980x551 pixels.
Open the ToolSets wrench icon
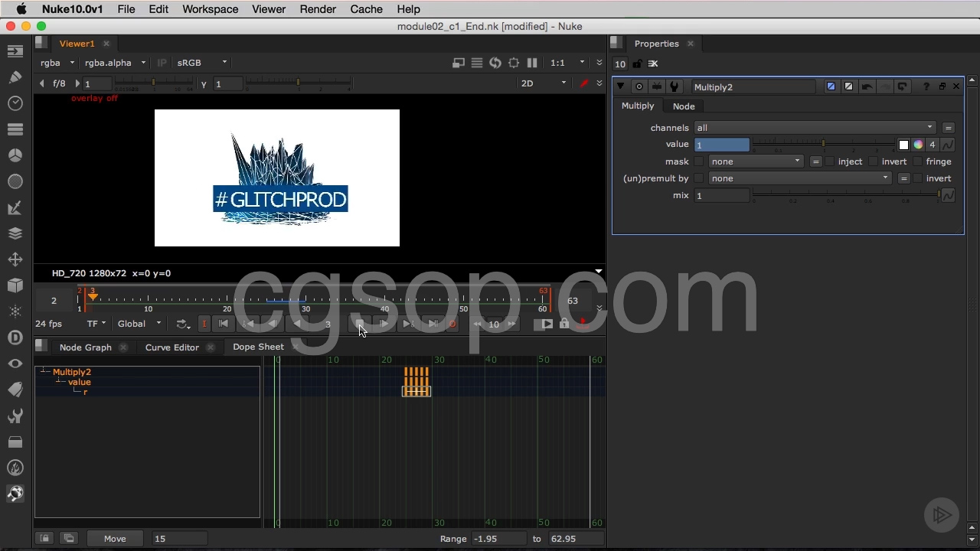coord(15,416)
